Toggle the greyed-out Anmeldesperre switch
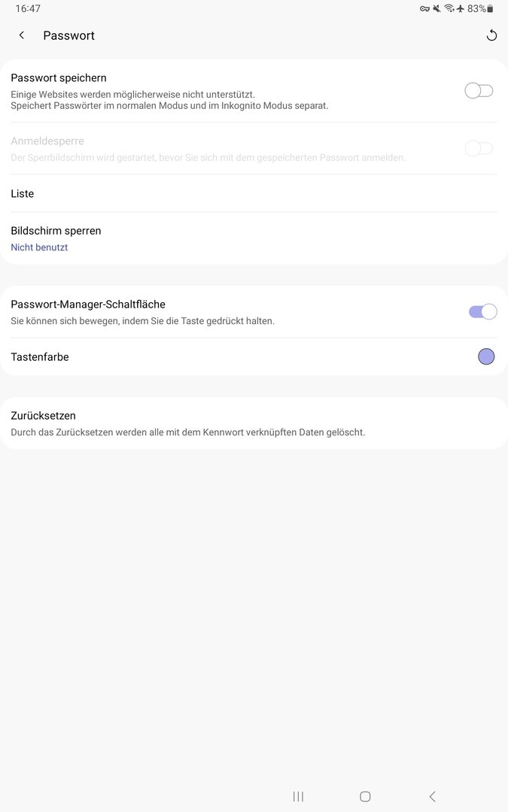508x812 pixels. (x=479, y=148)
